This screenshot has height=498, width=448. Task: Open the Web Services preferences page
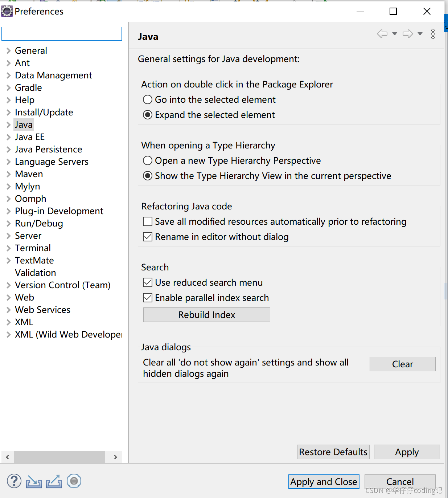tap(42, 310)
